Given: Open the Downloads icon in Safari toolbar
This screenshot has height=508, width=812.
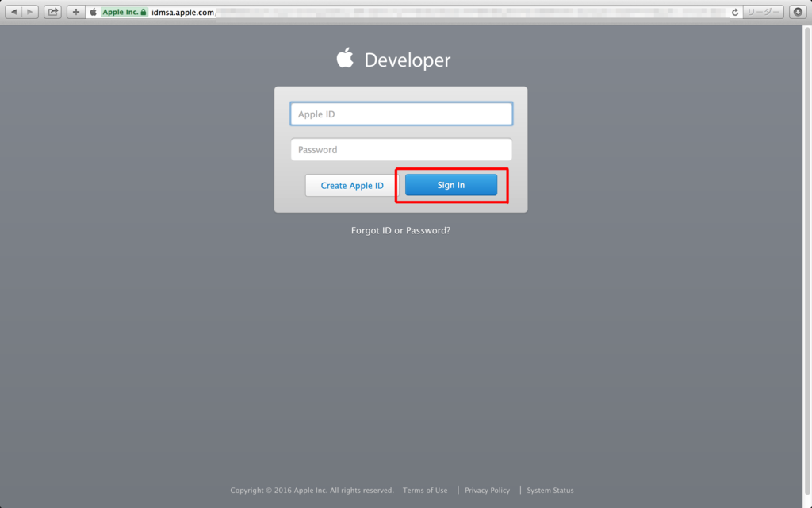Looking at the screenshot, I should tap(798, 12).
